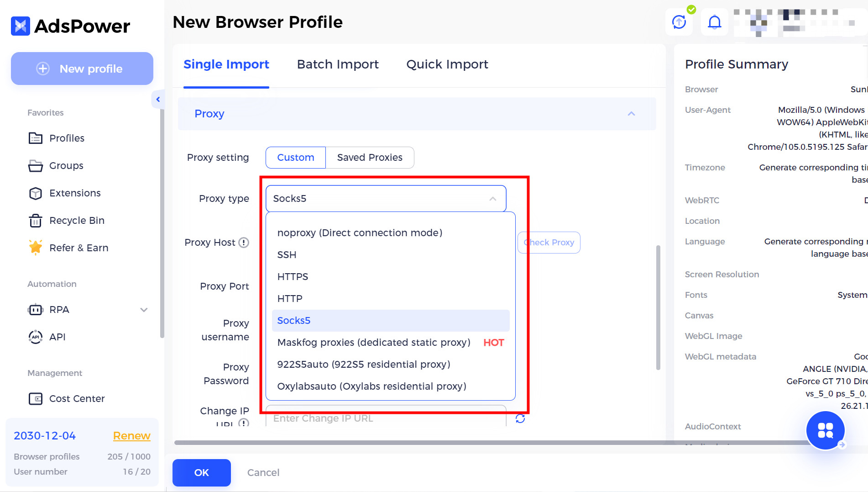Open the notifications bell
868x492 pixels.
click(715, 22)
